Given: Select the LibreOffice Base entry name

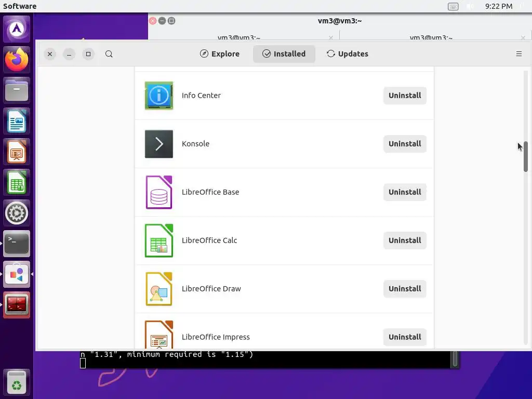Looking at the screenshot, I should tap(210, 192).
